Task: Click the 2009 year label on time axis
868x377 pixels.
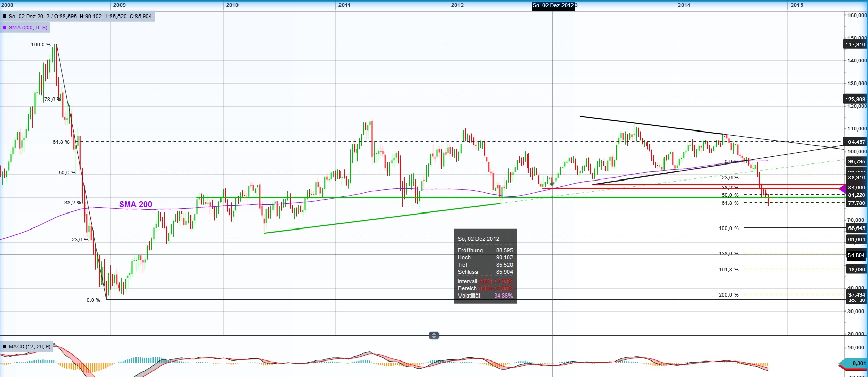Action: 119,5
